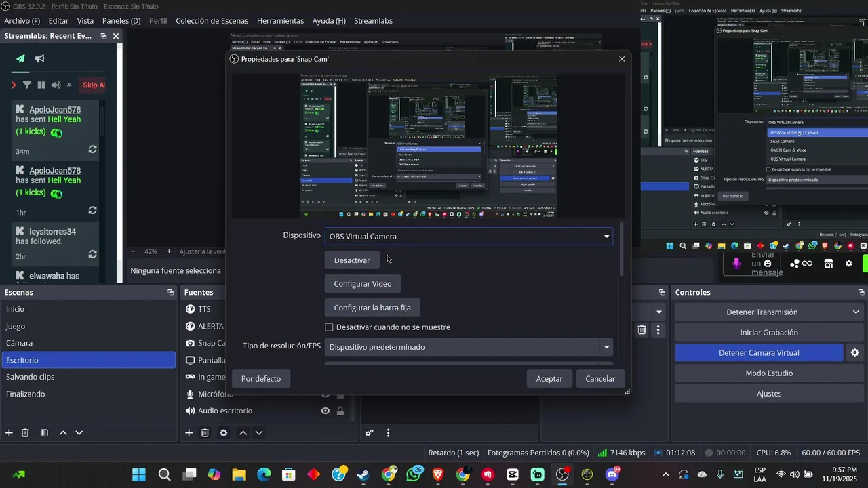Open Colección de Escenas menu
Screen dimensions: 868x488
(212, 21)
